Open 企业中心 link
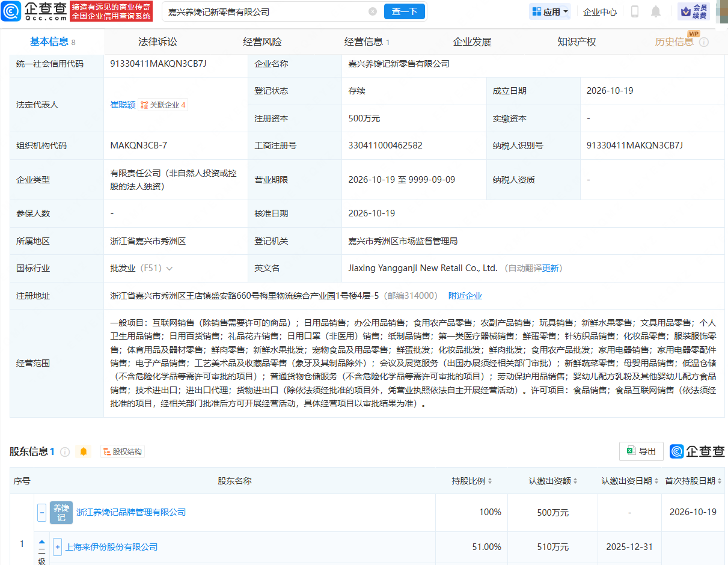 (600, 11)
